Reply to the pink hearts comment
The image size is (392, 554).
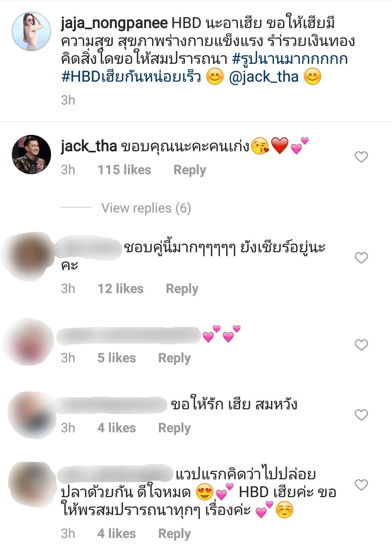(175, 358)
